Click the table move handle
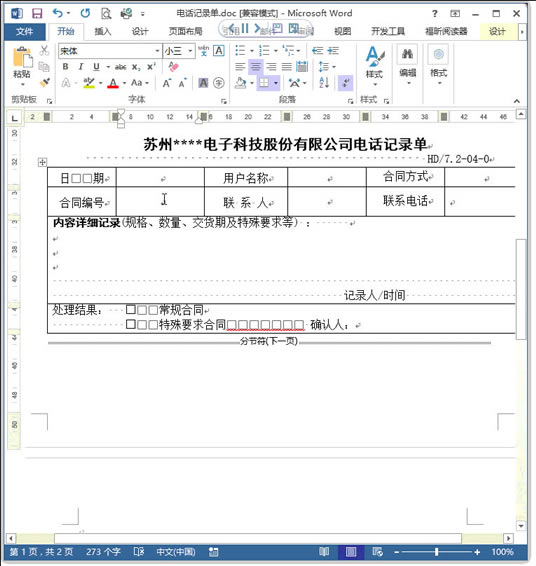The width and height of the screenshot is (536, 566). (x=42, y=162)
